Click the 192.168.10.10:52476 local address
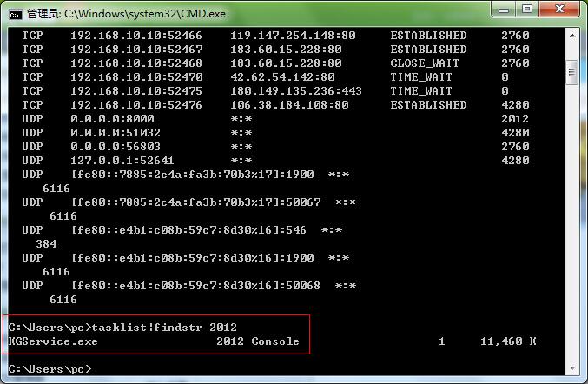 coord(136,105)
